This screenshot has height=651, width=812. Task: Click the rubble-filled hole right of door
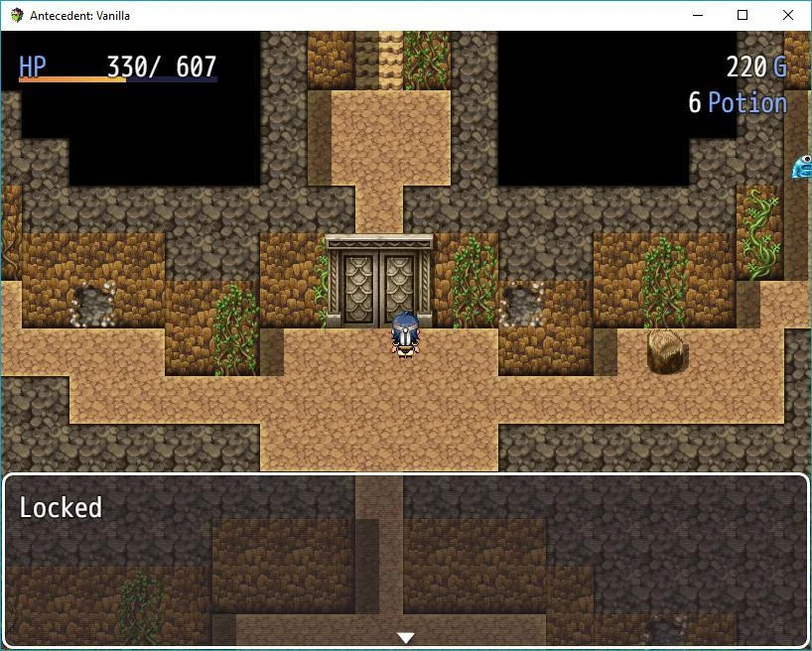521,305
